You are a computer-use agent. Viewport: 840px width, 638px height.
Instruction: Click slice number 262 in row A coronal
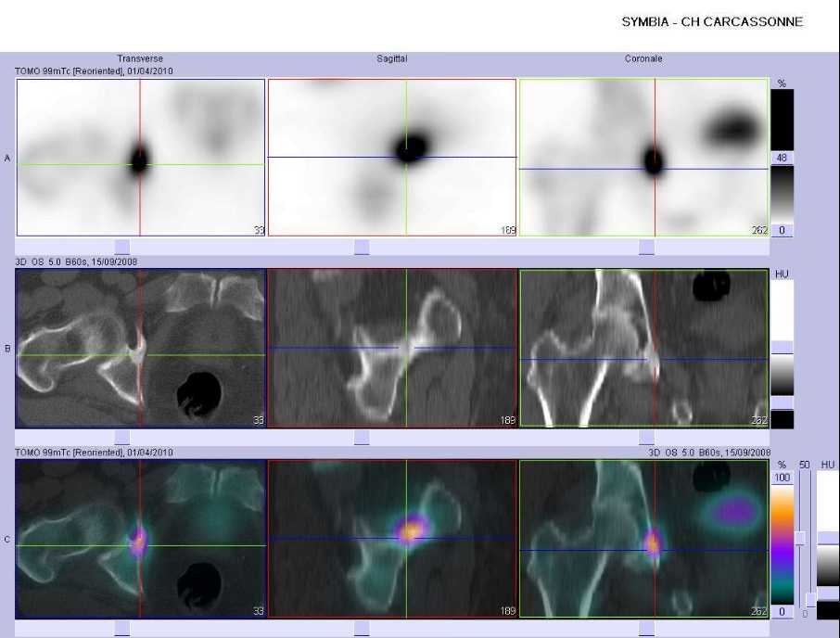[x=759, y=230]
